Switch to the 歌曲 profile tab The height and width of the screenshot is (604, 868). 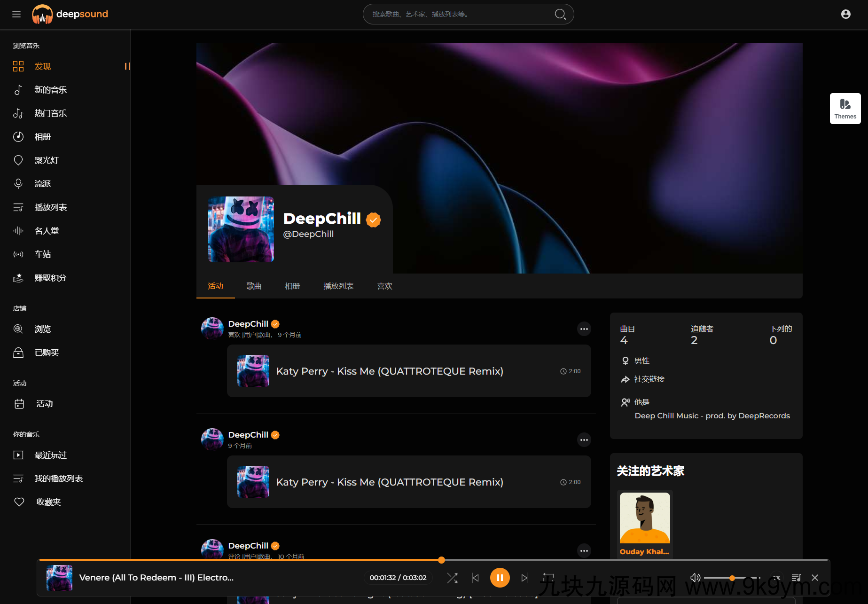(254, 286)
